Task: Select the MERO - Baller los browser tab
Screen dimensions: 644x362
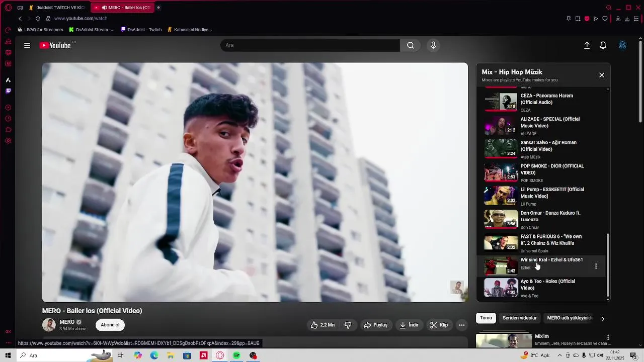Action: point(122,8)
